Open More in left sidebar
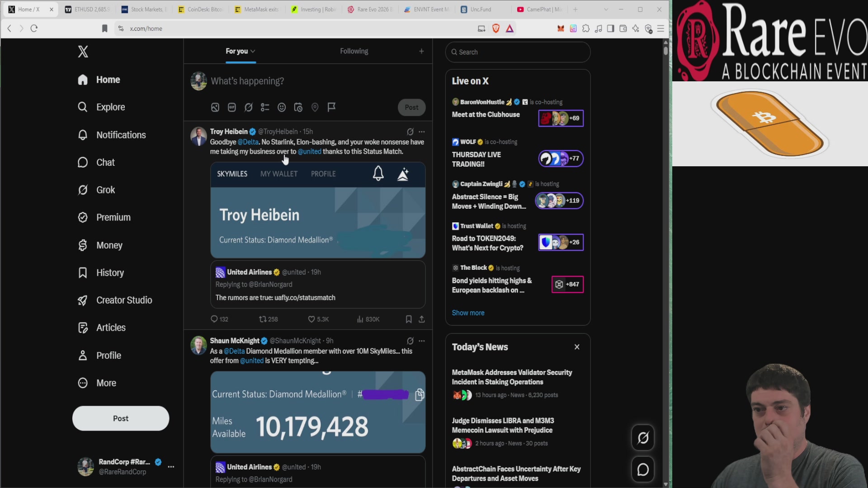 [97, 383]
